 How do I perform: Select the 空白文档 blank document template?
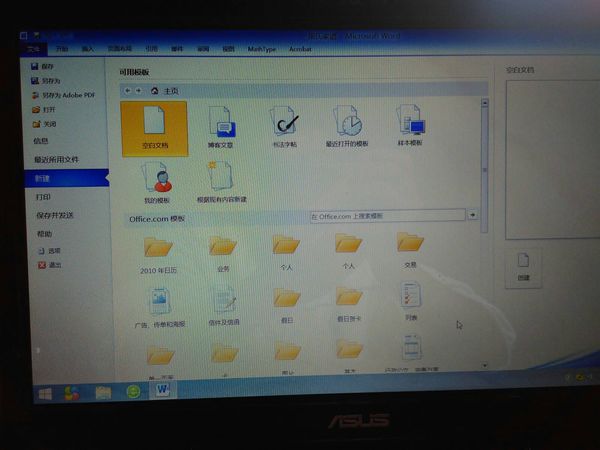[x=154, y=129]
